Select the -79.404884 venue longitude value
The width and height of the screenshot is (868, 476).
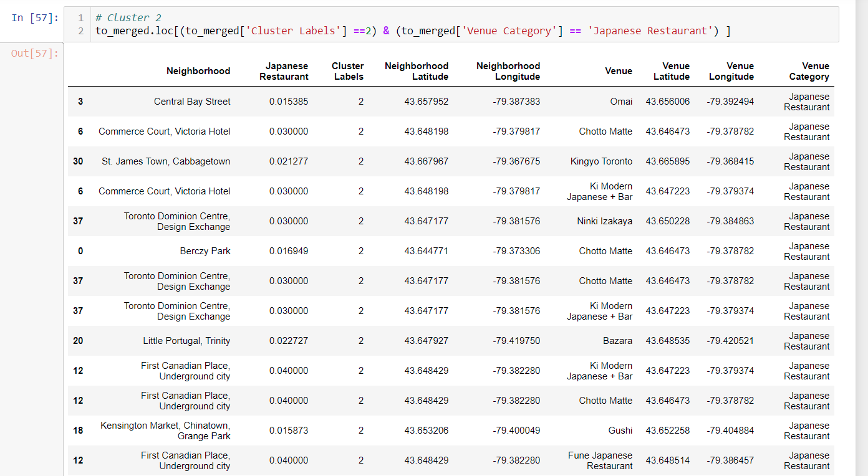click(x=730, y=431)
